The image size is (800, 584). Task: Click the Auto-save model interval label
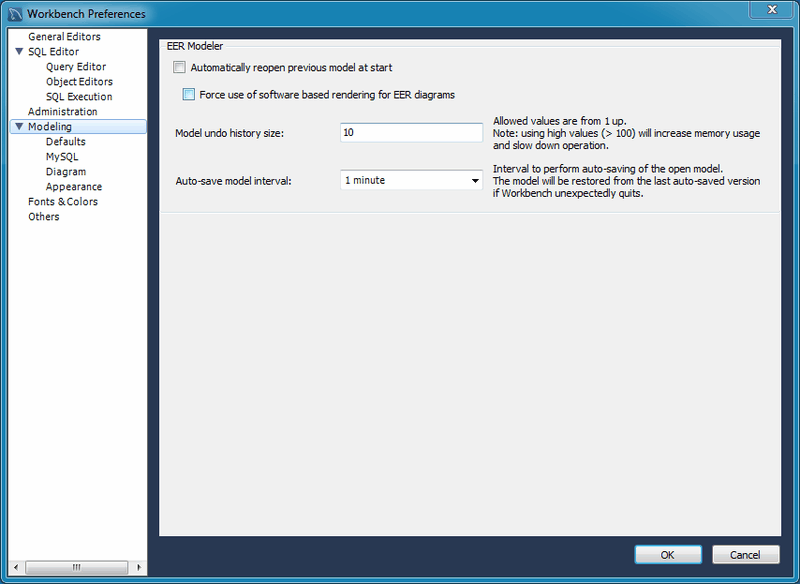(x=233, y=181)
